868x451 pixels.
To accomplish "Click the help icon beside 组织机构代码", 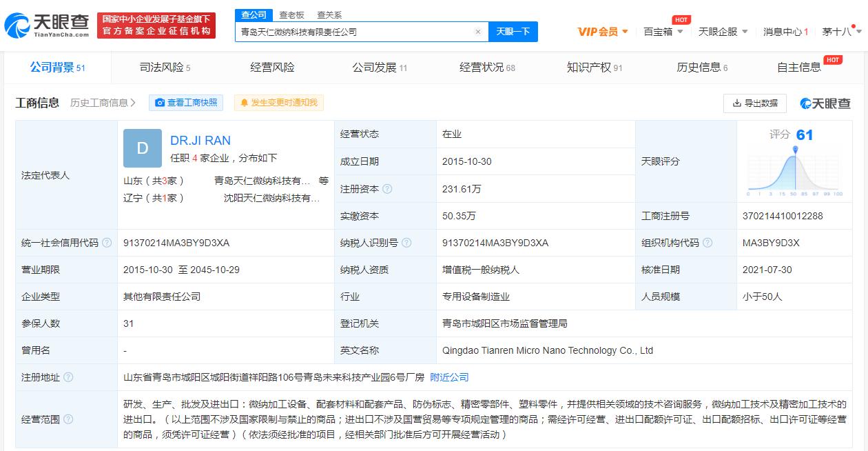I will coord(707,243).
